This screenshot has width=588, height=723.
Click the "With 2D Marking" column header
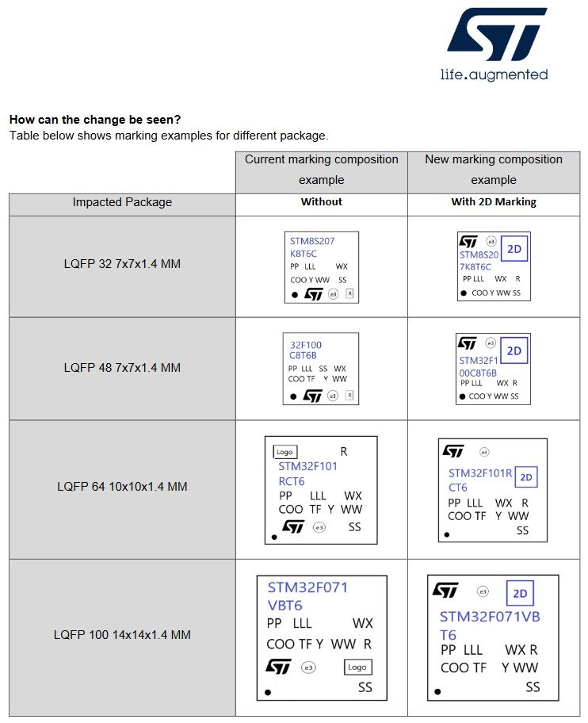click(494, 202)
